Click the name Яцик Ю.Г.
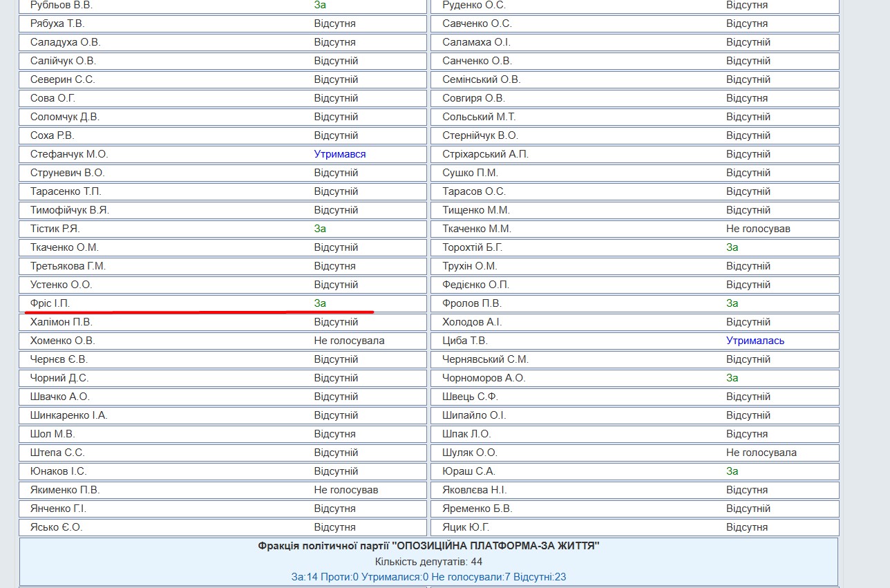 [x=466, y=527]
